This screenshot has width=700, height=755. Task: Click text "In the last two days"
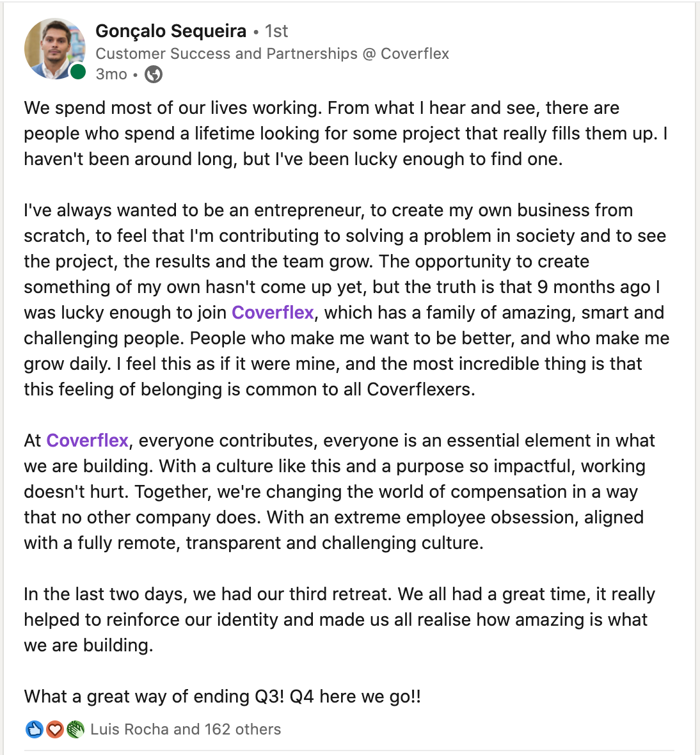tap(106, 594)
